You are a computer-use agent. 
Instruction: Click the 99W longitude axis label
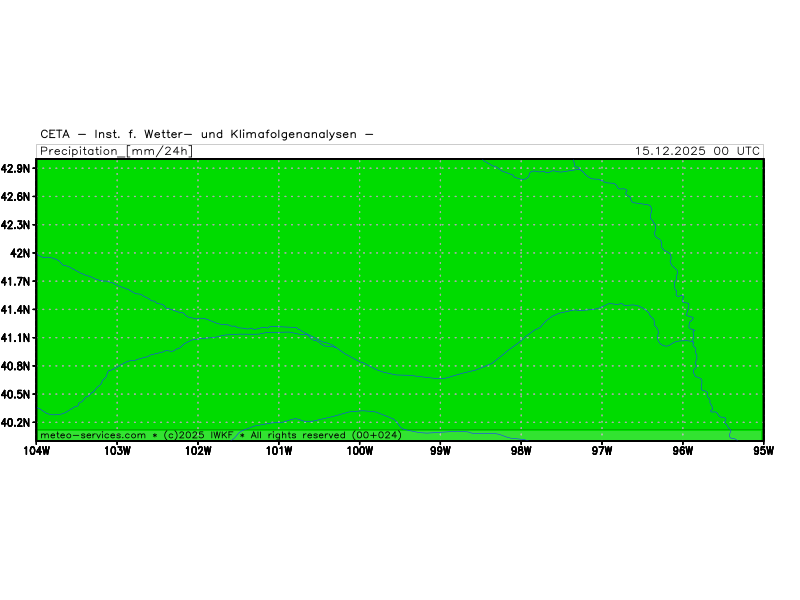tap(441, 450)
